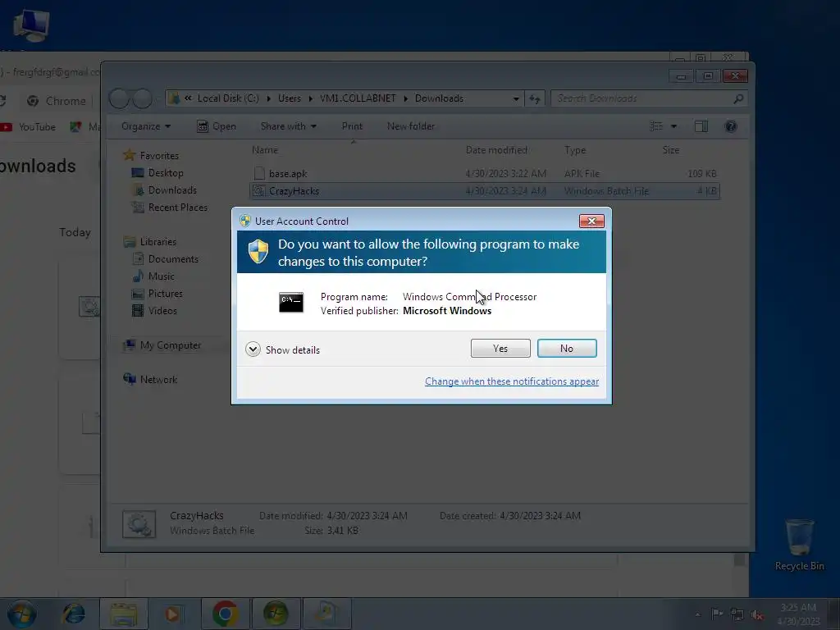Click VM1.COLLABNET breadcrumb
The height and width of the screenshot is (630, 840).
tap(358, 98)
